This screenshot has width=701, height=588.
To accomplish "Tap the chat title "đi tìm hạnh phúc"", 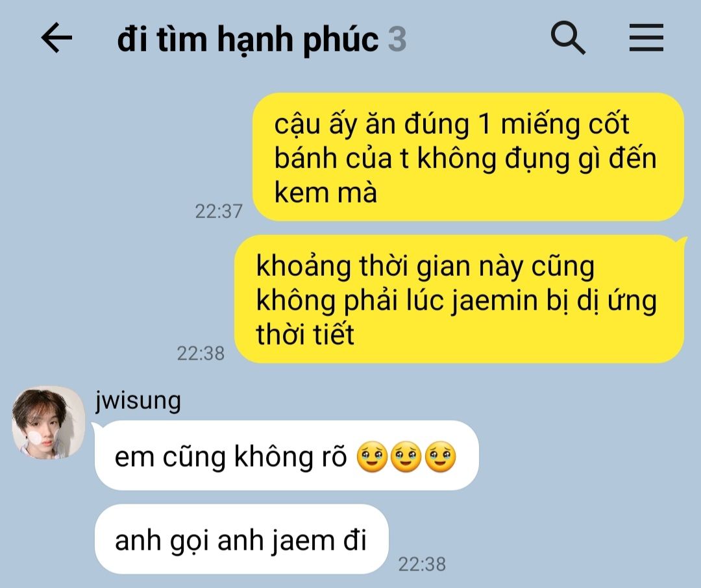I will coord(248,40).
